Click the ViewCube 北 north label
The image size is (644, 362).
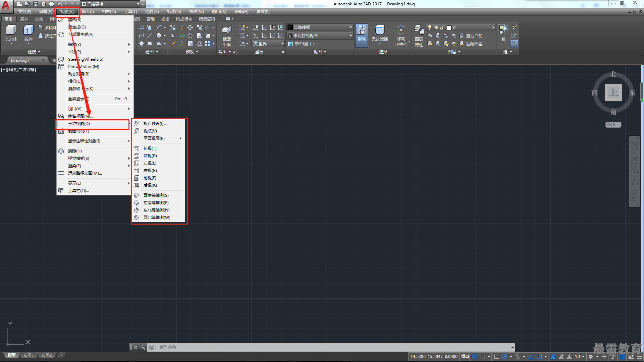point(613,74)
